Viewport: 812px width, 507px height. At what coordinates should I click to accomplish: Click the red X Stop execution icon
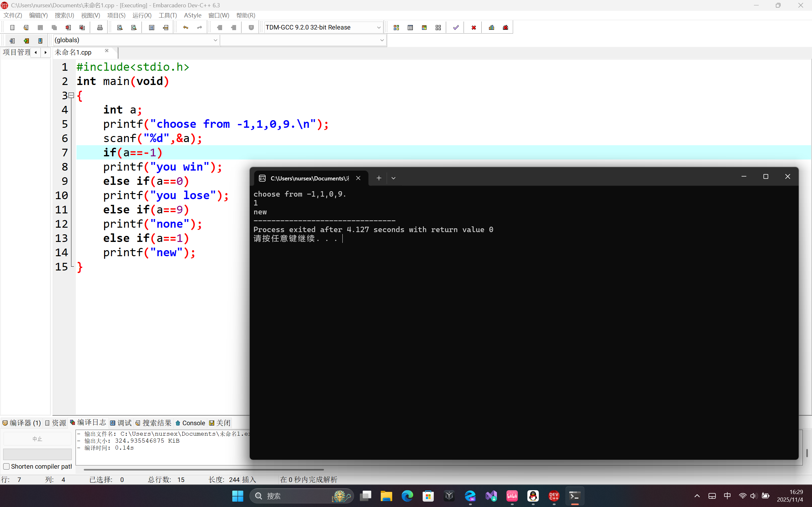point(473,28)
